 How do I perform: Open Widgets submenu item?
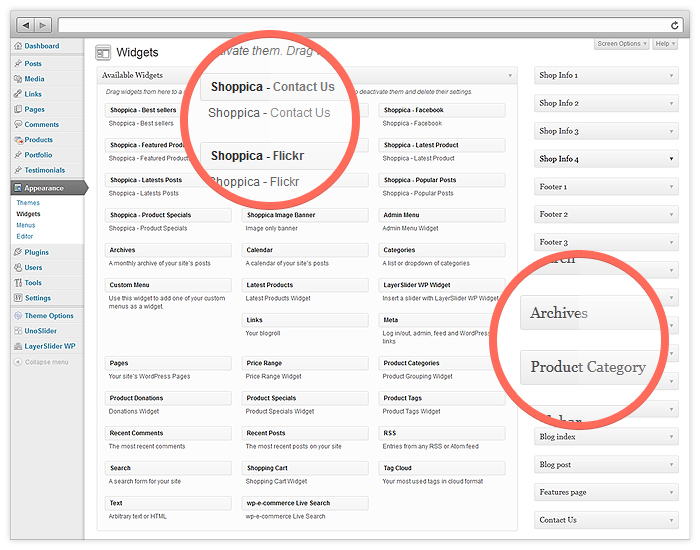(28, 214)
